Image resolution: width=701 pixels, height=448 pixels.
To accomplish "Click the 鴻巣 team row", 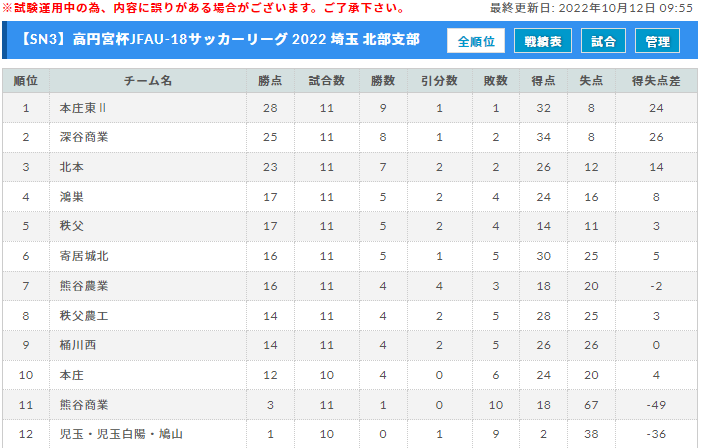I will (x=350, y=197).
